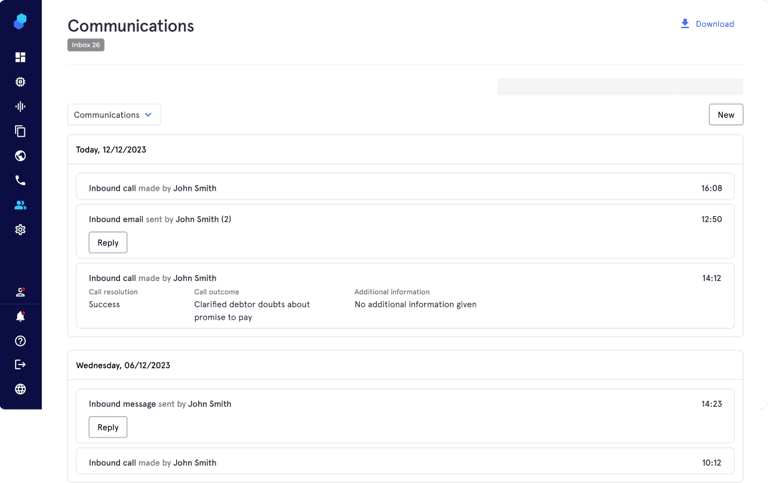
Task: Click the help question mark icon
Action: 20,341
